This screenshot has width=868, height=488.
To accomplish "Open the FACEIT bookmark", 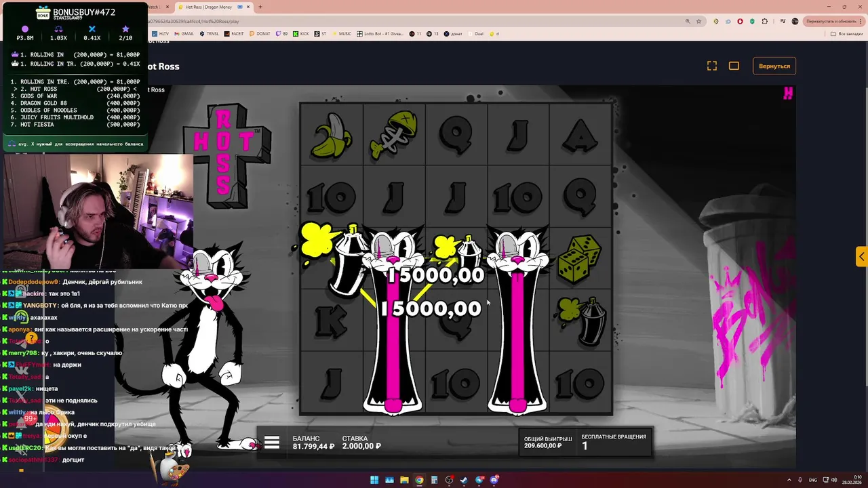I will (x=233, y=33).
